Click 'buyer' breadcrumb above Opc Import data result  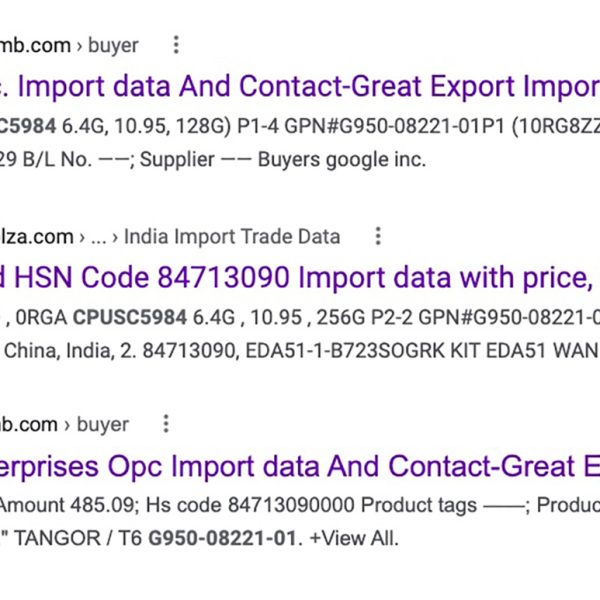pyautogui.click(x=104, y=424)
